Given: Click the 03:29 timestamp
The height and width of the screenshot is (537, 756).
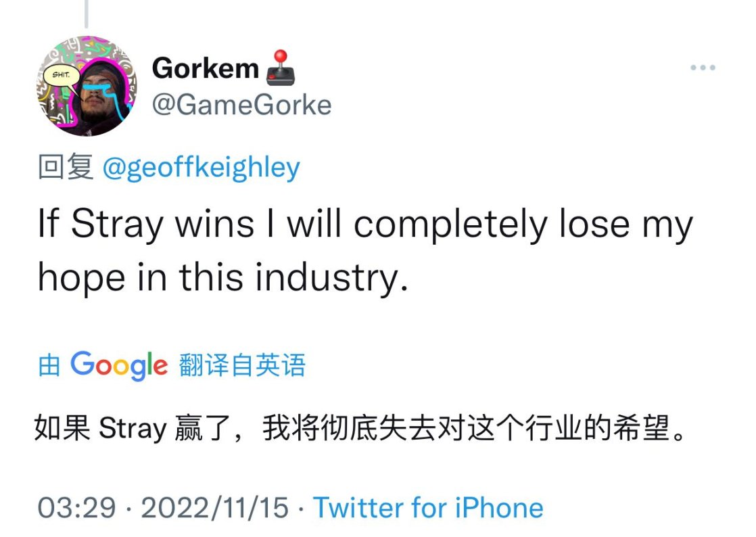Looking at the screenshot, I should (x=76, y=508).
